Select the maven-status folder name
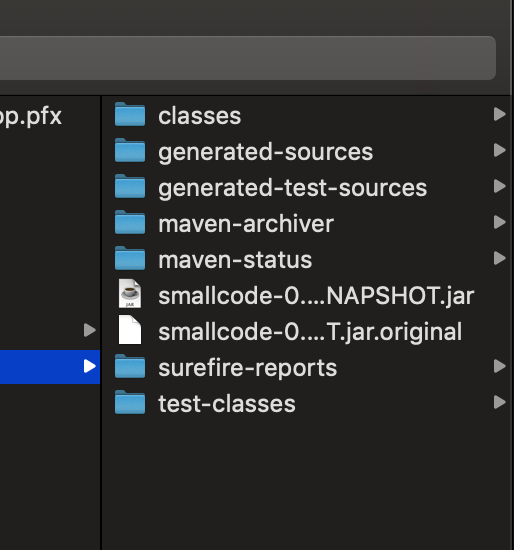The width and height of the screenshot is (514, 550). coord(235,260)
